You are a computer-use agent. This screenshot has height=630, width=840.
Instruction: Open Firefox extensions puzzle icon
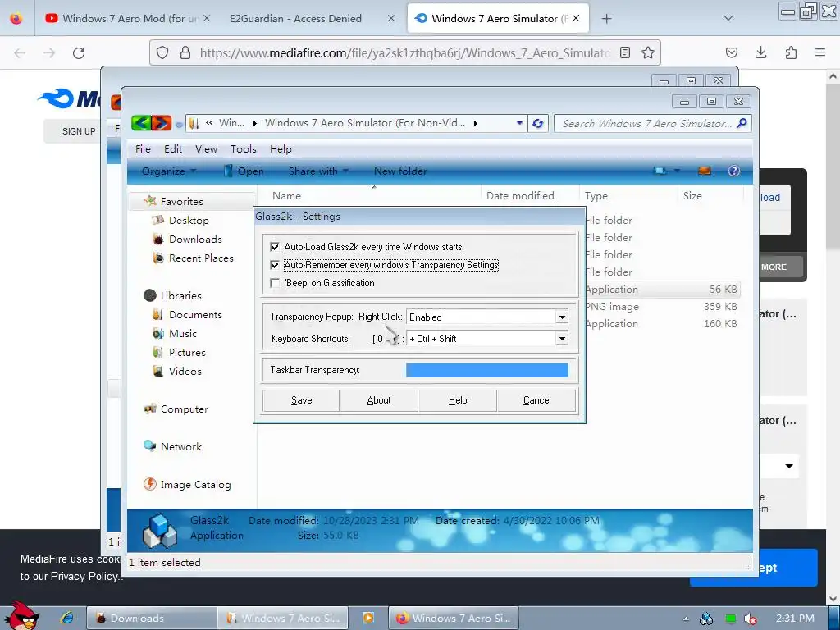point(791,52)
